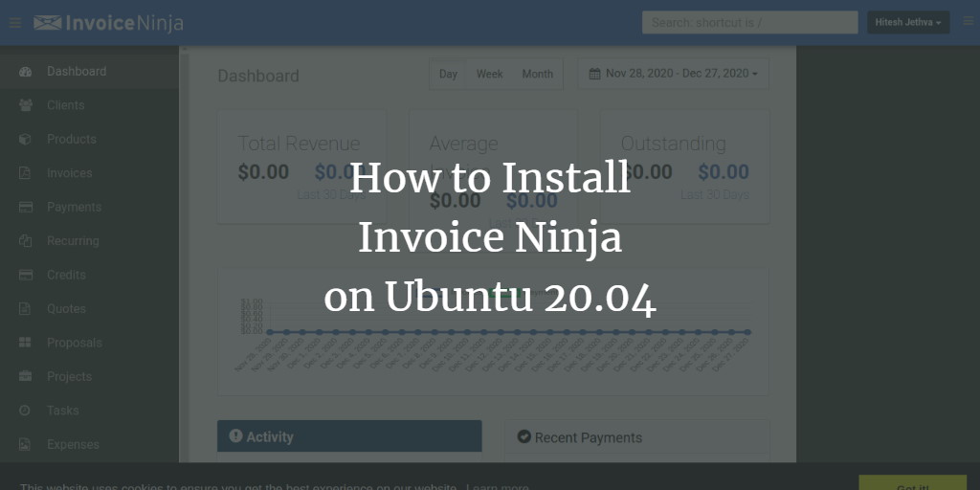Click the Activity panel header
980x490 pixels.
(349, 436)
